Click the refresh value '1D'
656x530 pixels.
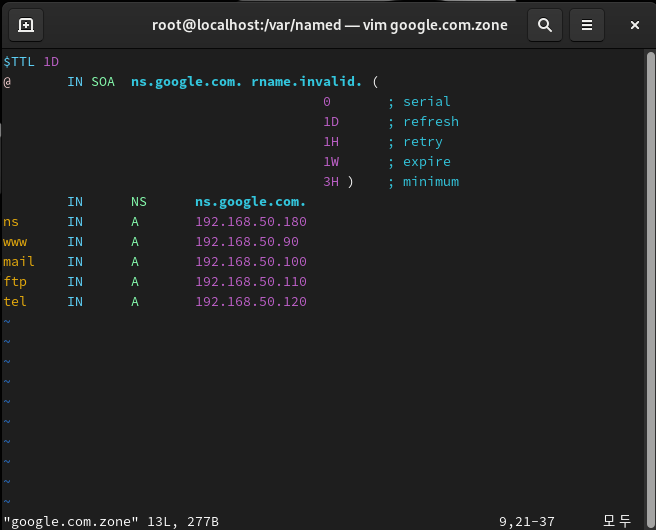pos(331,122)
